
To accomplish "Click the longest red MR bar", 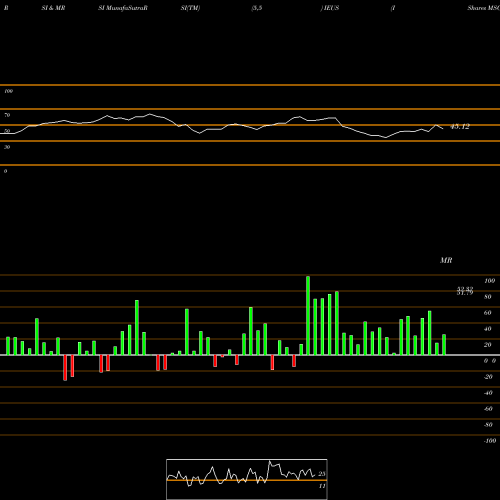I will [65, 368].
